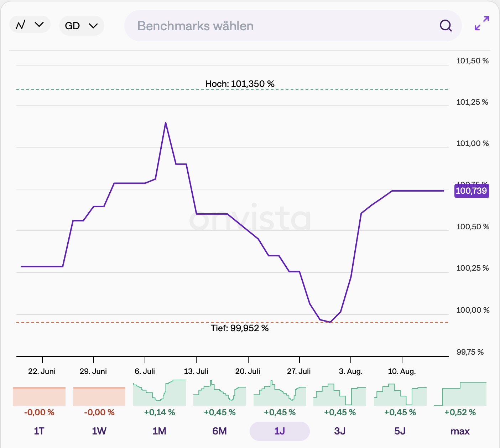500x448 pixels.
Task: Click the +0,45 % value above 1J
Action: coord(280,412)
